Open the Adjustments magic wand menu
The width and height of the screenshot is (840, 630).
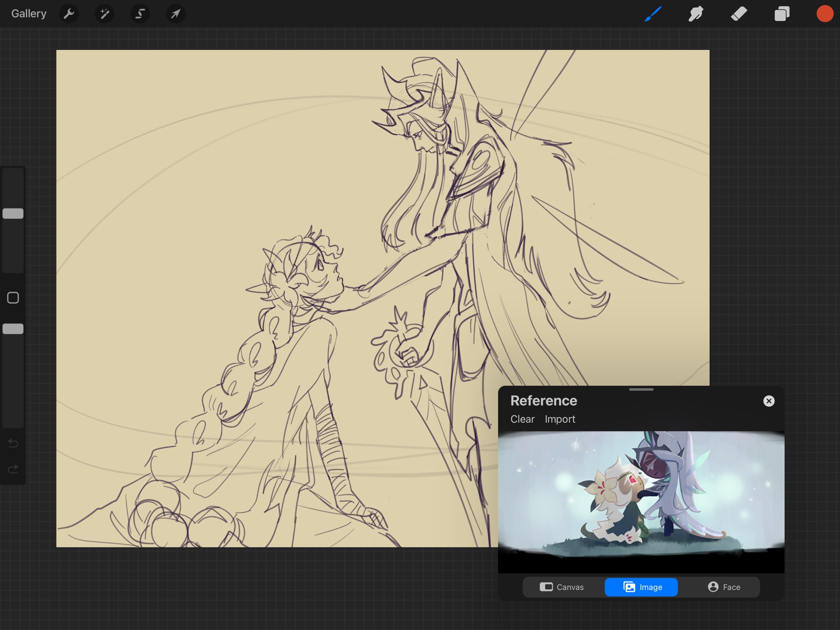105,13
